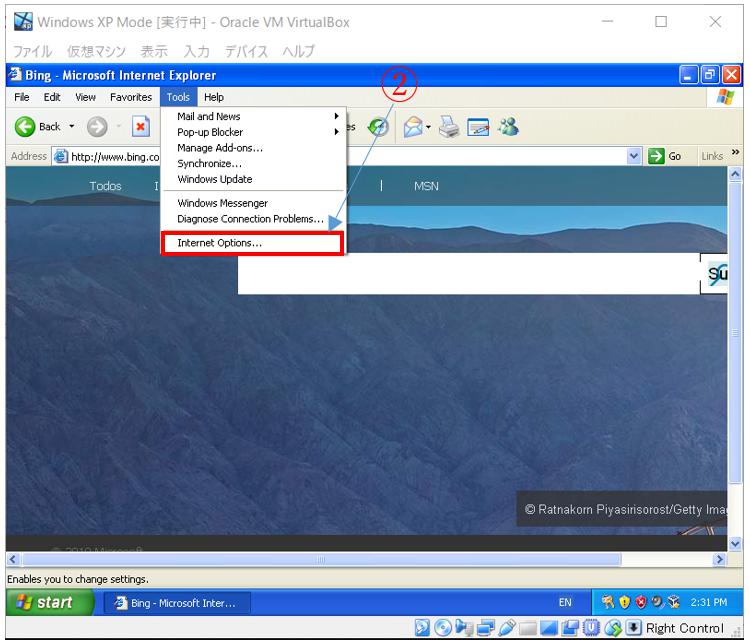Click the VirtualBox USB devices status icon
The width and height of the screenshot is (750, 644).
507,628
